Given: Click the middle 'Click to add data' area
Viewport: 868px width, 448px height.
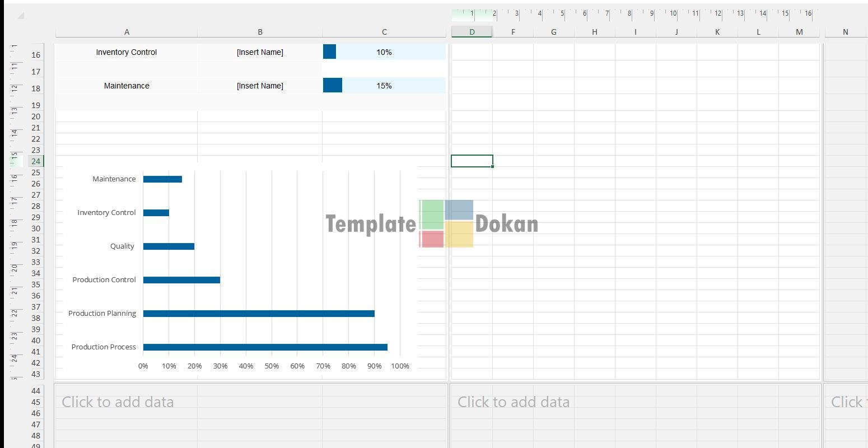Looking at the screenshot, I should click(x=514, y=402).
